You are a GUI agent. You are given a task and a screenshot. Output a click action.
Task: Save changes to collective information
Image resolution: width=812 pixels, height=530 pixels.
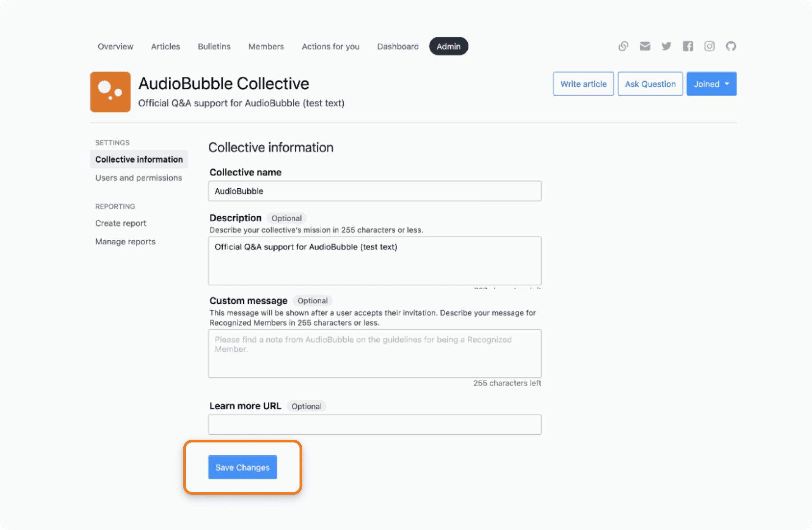tap(243, 467)
